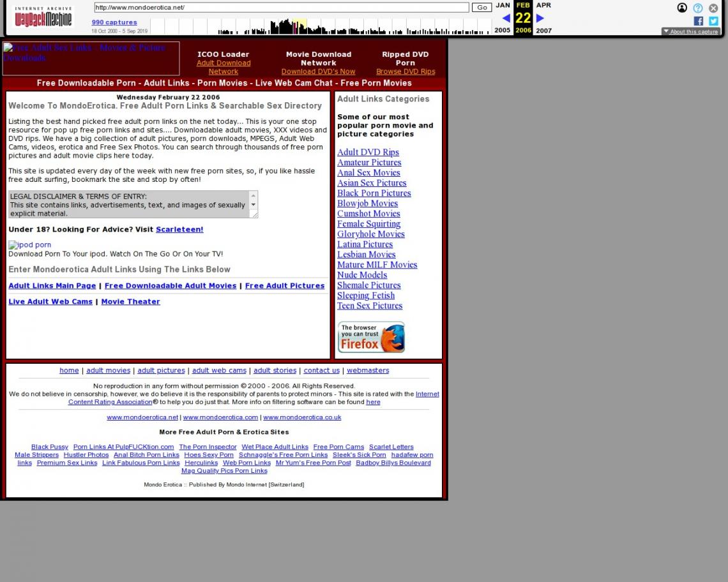Focus the Wayback URL address field
The image size is (728, 582).
[282, 8]
